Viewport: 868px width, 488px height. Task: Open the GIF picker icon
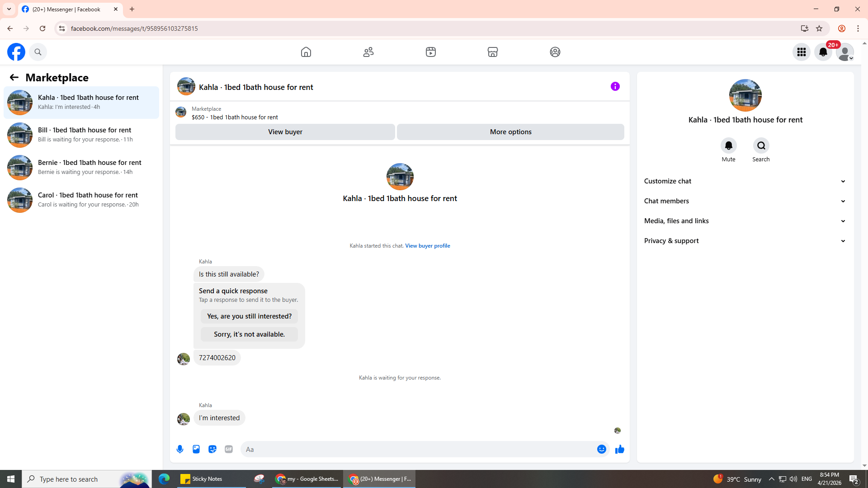click(229, 449)
